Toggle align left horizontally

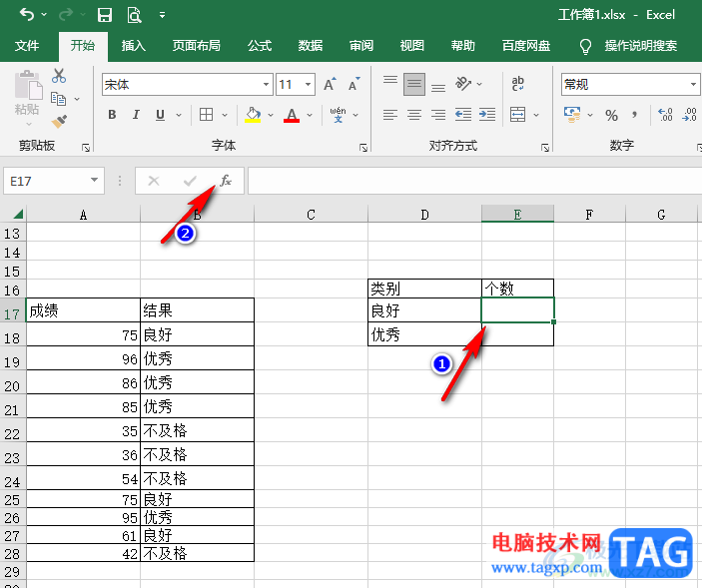[390, 115]
